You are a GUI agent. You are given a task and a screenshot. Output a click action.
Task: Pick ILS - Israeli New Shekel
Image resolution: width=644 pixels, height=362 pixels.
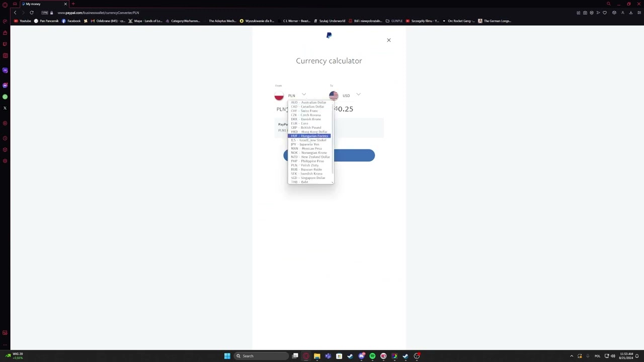point(308,140)
